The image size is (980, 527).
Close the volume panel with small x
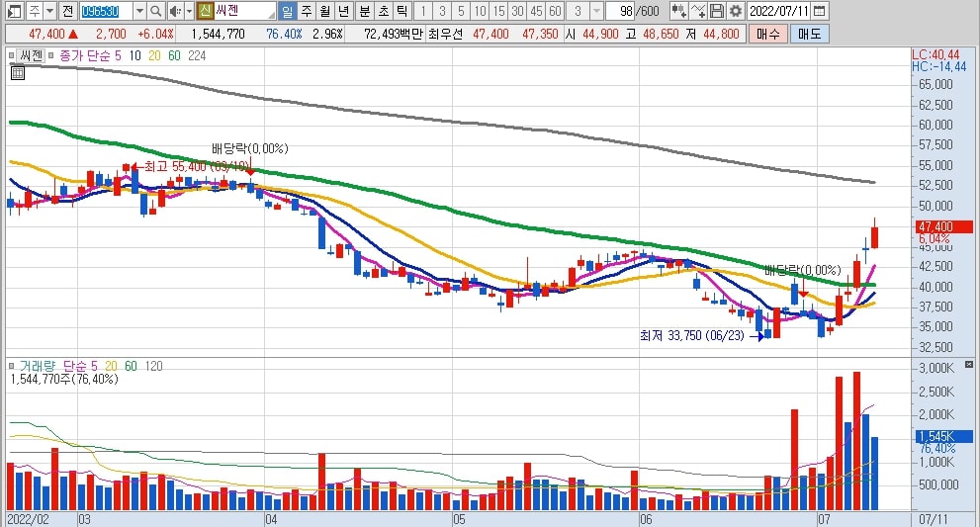pos(969,365)
